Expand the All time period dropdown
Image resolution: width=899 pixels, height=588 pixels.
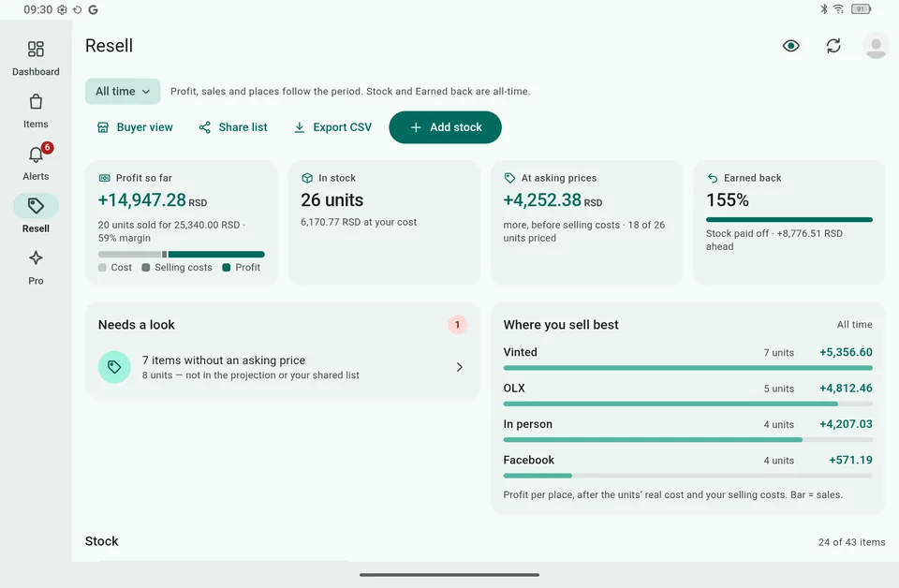tap(123, 92)
